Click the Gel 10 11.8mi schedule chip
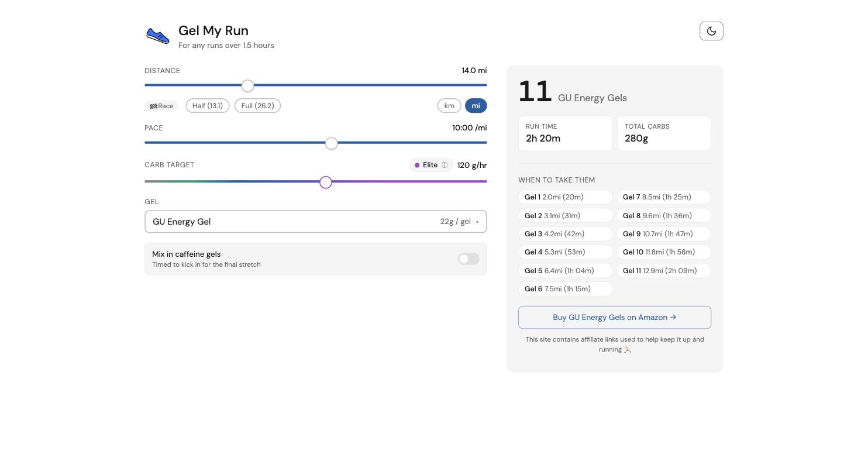The height and width of the screenshot is (475, 868). (664, 252)
